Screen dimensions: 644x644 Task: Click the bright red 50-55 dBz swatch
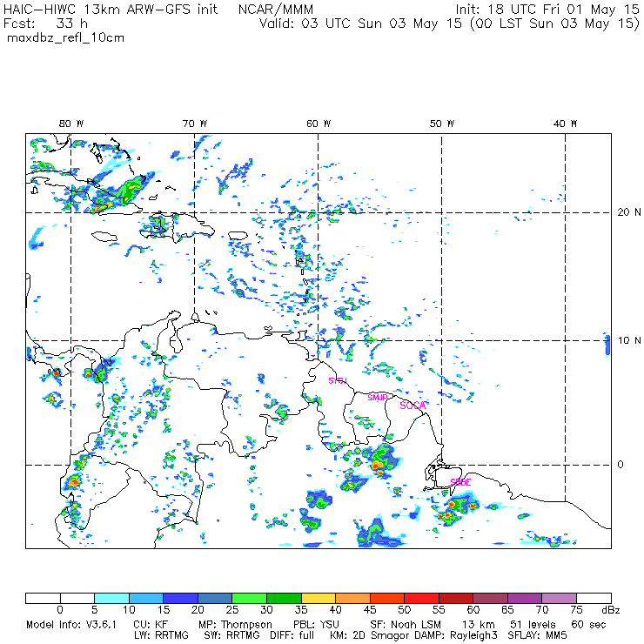(x=421, y=598)
